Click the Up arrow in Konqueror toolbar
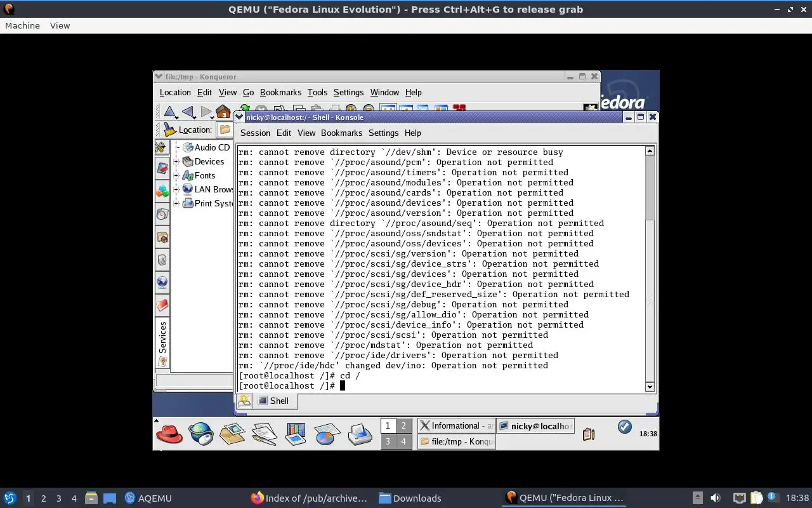 (170, 112)
